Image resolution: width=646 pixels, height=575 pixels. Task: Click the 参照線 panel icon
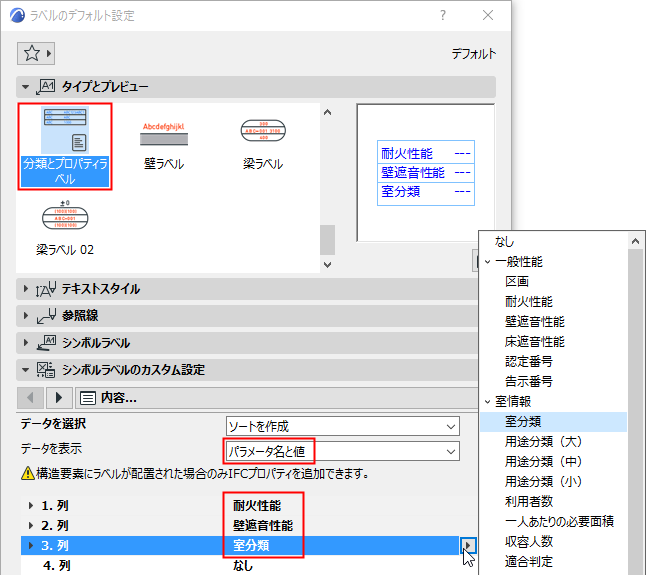pyautogui.click(x=46, y=316)
